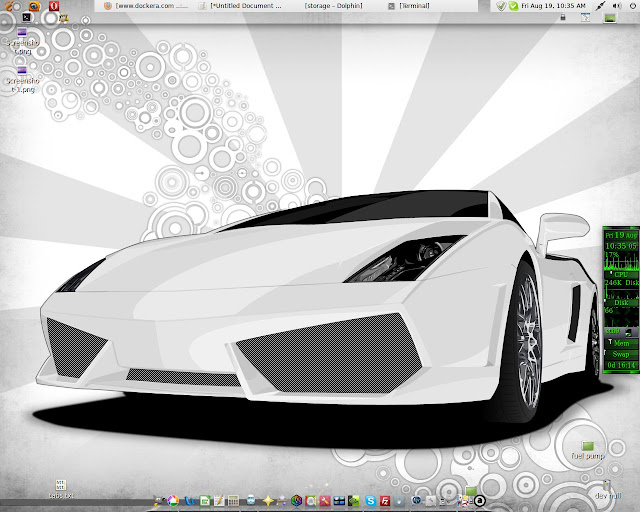Open the Opera browser launcher in top panel

pos(54,6)
